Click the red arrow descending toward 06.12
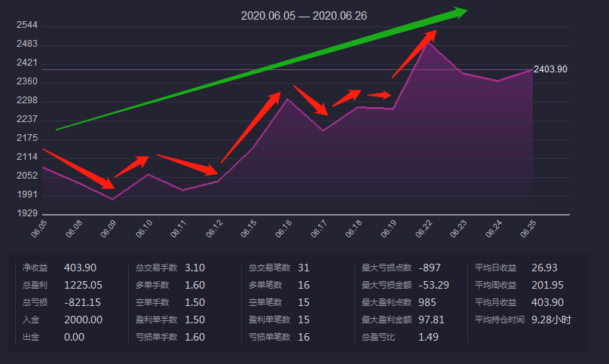This screenshot has width=609, height=364. pos(188,165)
